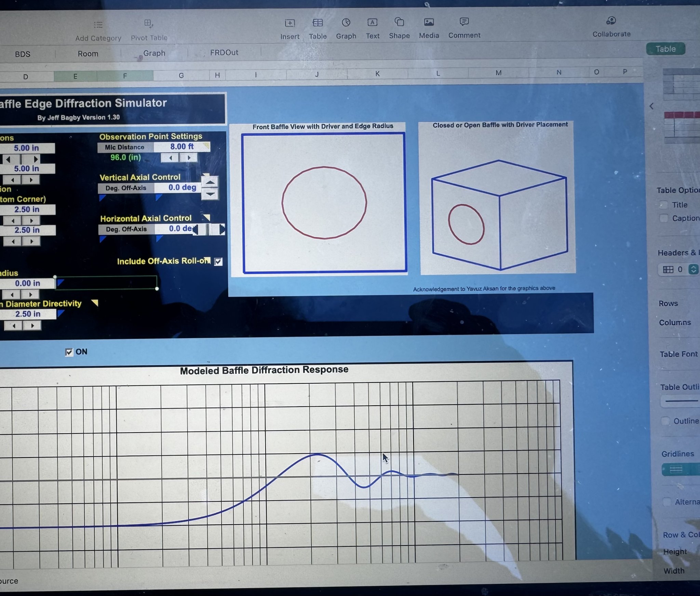Click the Insert toolbar icon
The height and width of the screenshot is (596, 700).
[290, 23]
